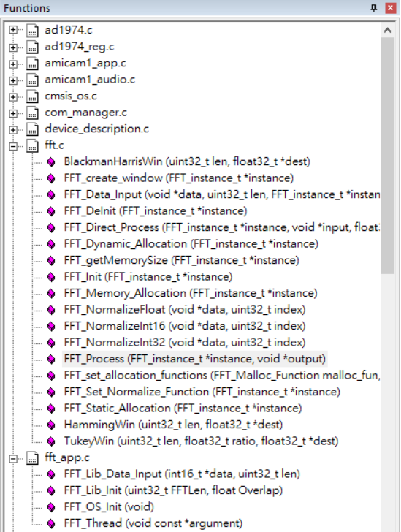
Task: Click the FFT_Process function diamond icon
Action: [x=51, y=360]
